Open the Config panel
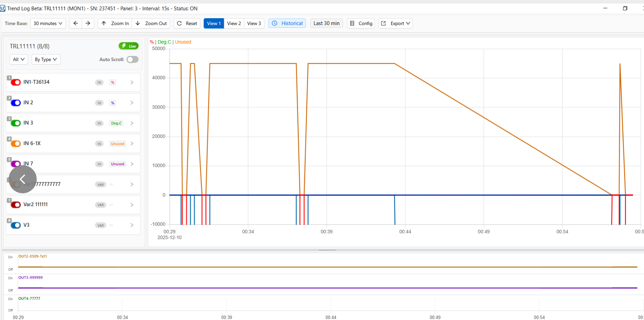Viewport: 644px width, 320px height. pos(361,23)
